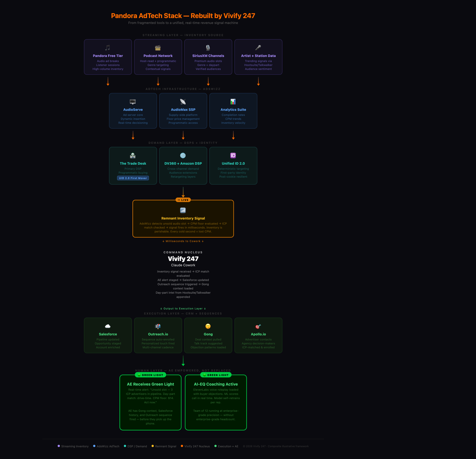Click the green Execution + AE legend dot
The height and width of the screenshot is (459, 476).
pos(216,446)
